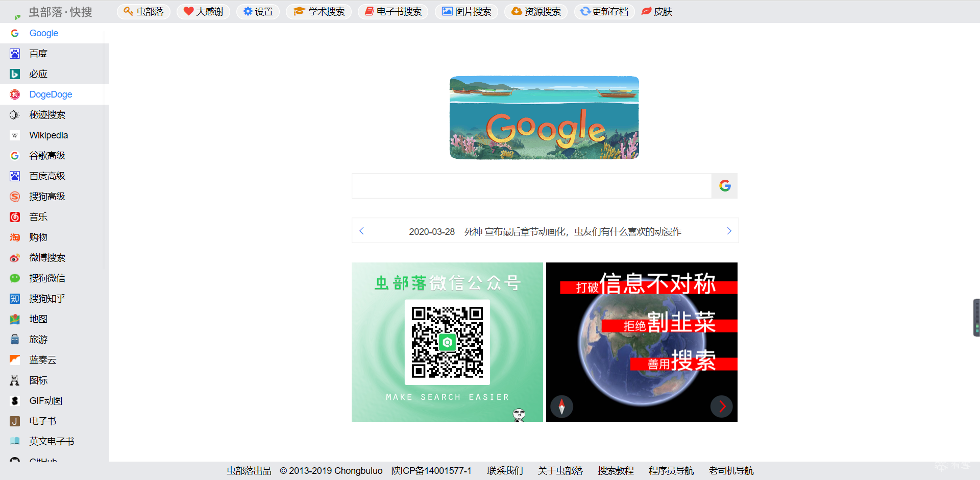The image size is (980, 480).
Task: Click the Taobao icon beside 购物
Action: tap(15, 237)
